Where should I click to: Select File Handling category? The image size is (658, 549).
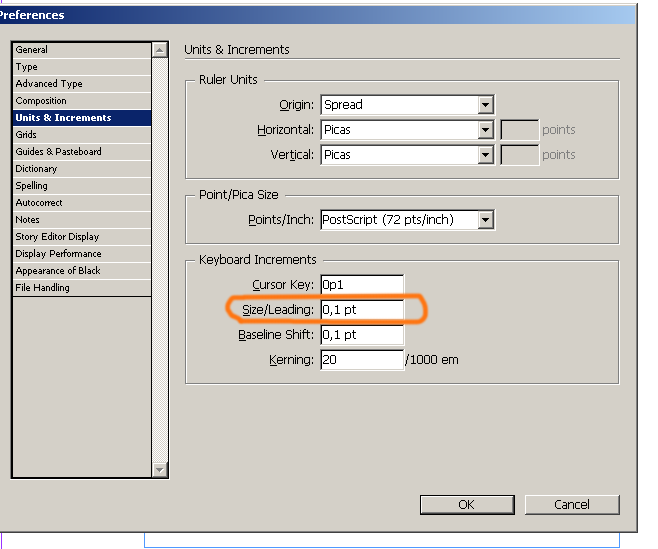coord(82,288)
